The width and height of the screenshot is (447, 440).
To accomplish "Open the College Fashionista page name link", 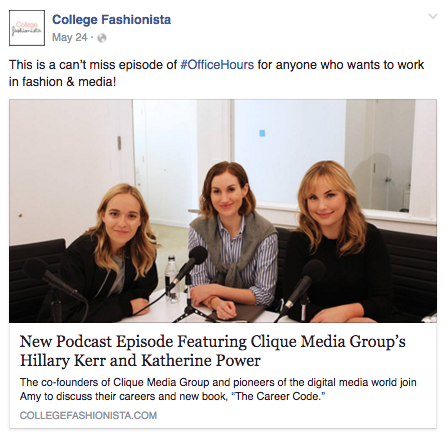I will [111, 20].
